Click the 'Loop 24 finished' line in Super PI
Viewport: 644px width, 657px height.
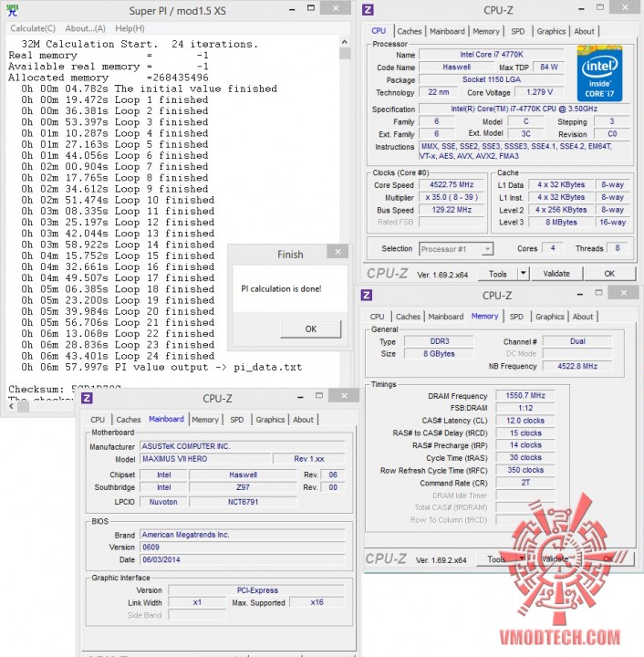point(118,356)
